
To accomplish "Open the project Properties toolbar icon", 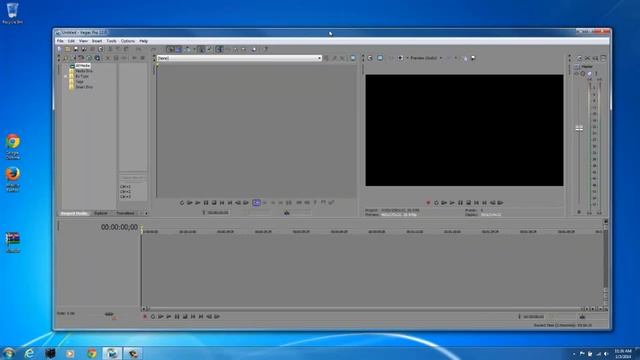I will pos(100,49).
